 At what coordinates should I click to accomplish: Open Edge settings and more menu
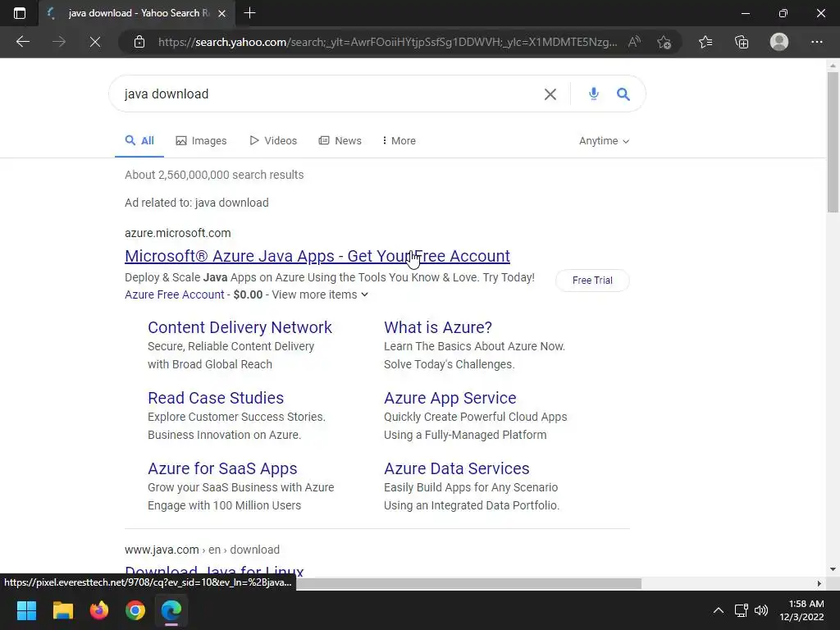coord(816,42)
